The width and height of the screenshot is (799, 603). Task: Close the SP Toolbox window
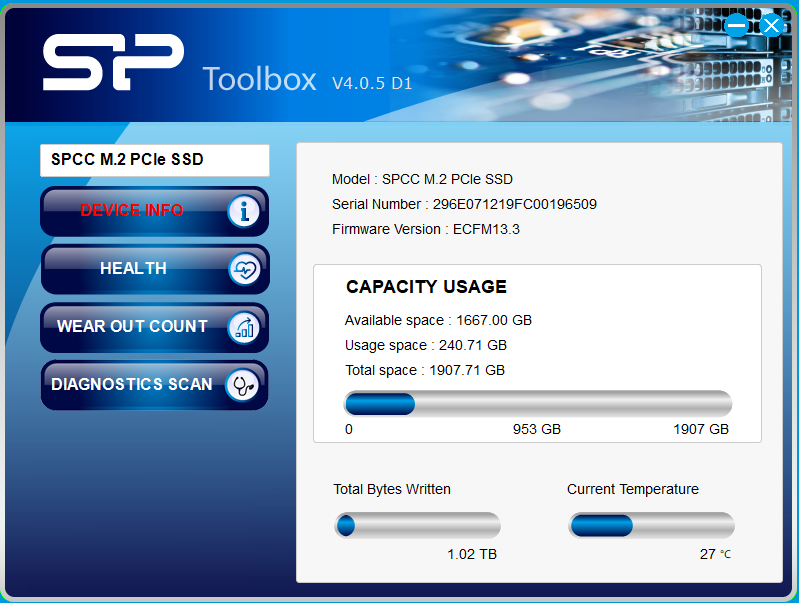coord(771,25)
